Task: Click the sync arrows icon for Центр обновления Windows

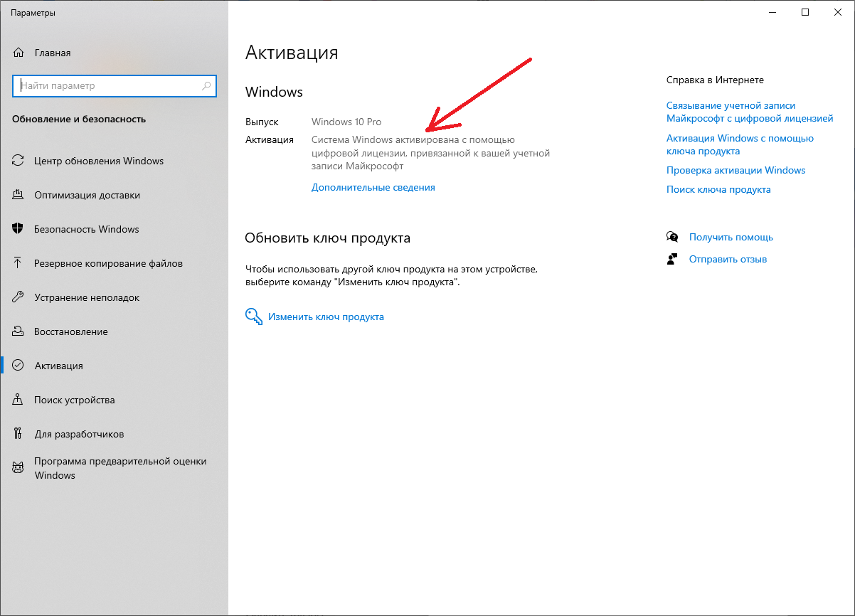Action: (18, 161)
